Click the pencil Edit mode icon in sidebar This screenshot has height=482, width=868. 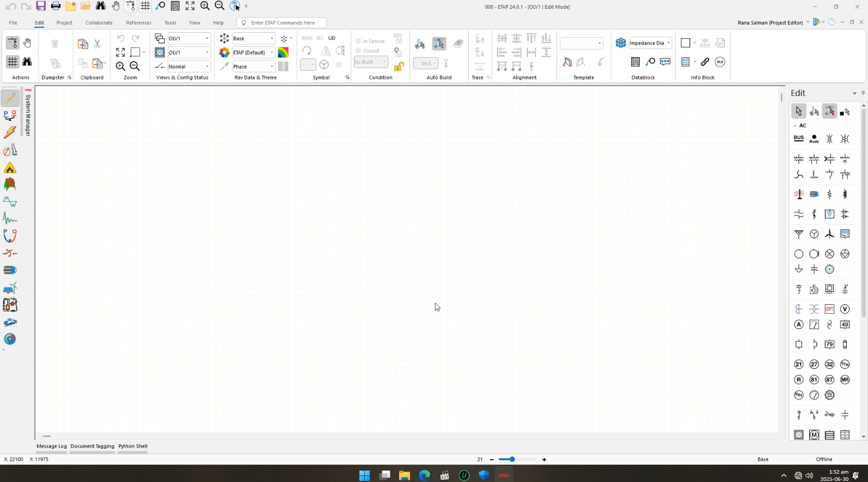tap(10, 99)
